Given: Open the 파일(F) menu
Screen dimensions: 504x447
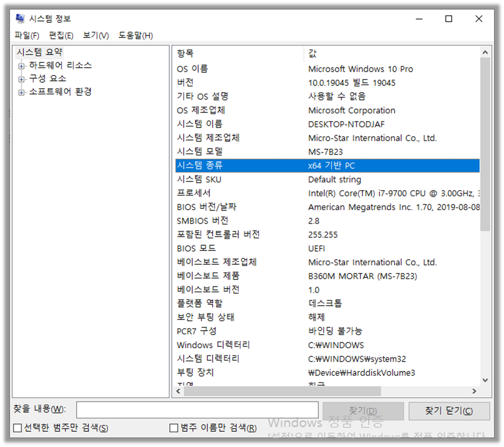Looking at the screenshot, I should point(27,35).
